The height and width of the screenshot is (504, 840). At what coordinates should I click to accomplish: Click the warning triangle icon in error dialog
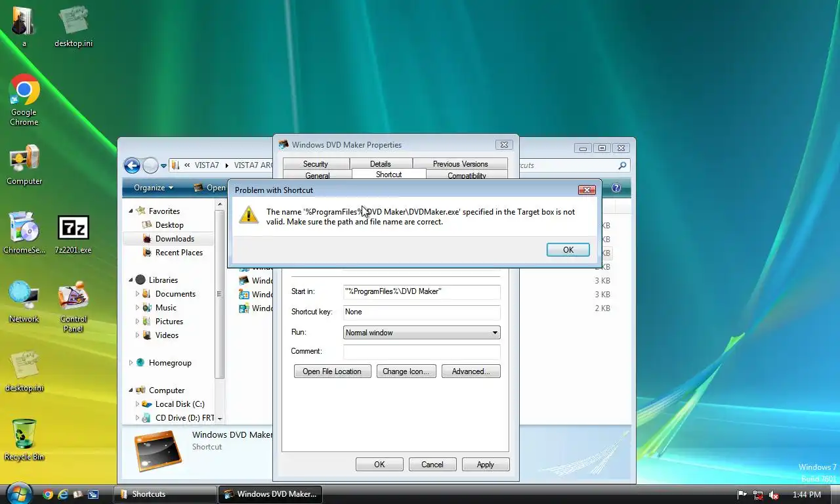coord(249,215)
